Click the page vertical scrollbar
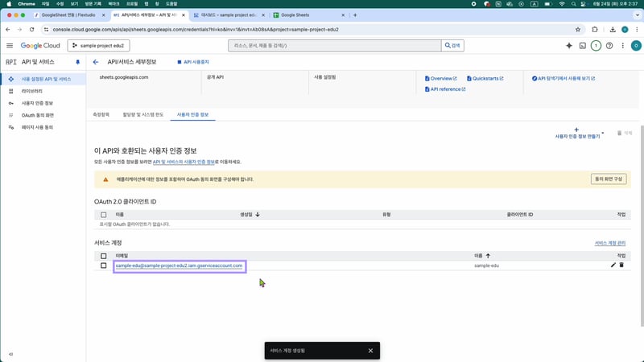This screenshot has width=644, height=362. tap(642, 226)
